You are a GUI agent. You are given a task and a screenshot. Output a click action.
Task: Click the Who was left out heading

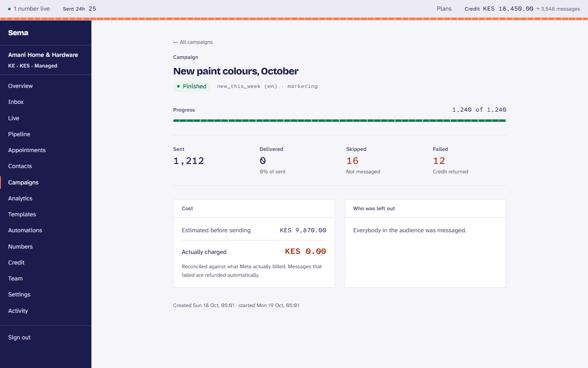[x=374, y=209]
